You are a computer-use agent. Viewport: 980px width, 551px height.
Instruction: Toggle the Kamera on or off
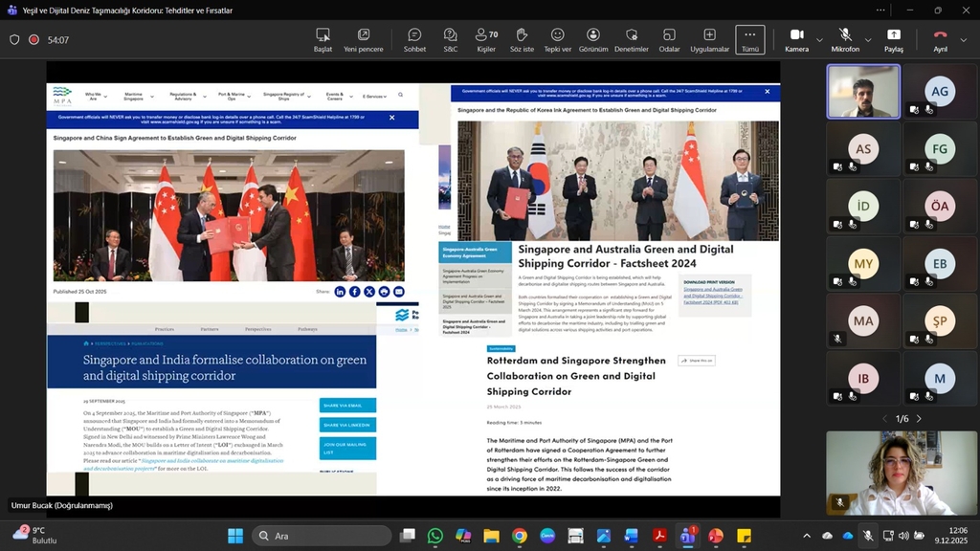[x=796, y=39]
